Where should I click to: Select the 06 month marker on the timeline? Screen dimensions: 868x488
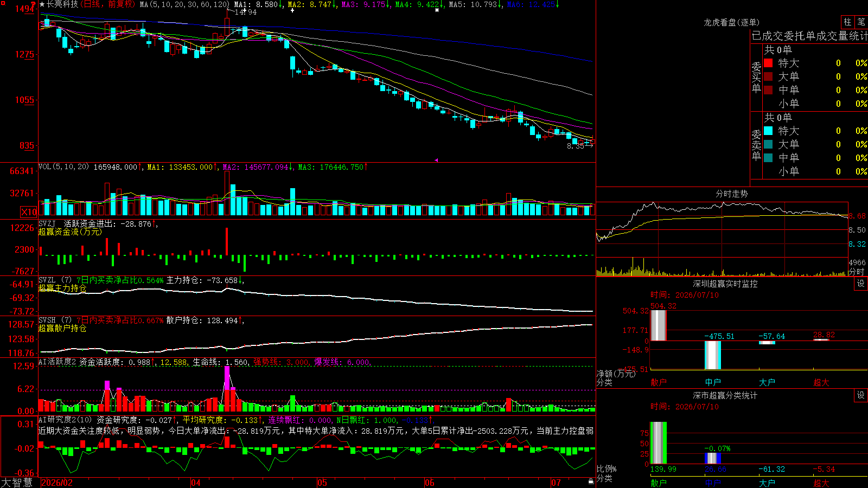click(x=430, y=483)
